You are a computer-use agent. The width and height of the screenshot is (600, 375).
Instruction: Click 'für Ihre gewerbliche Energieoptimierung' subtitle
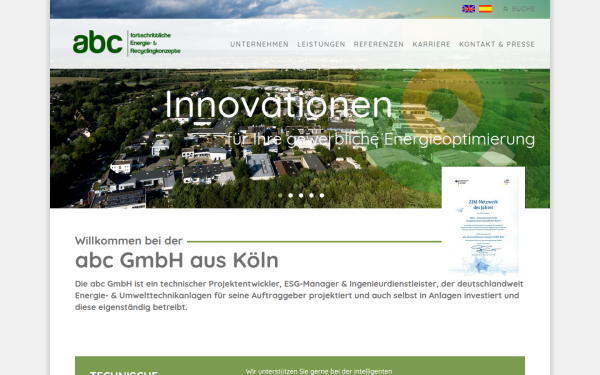(x=381, y=139)
